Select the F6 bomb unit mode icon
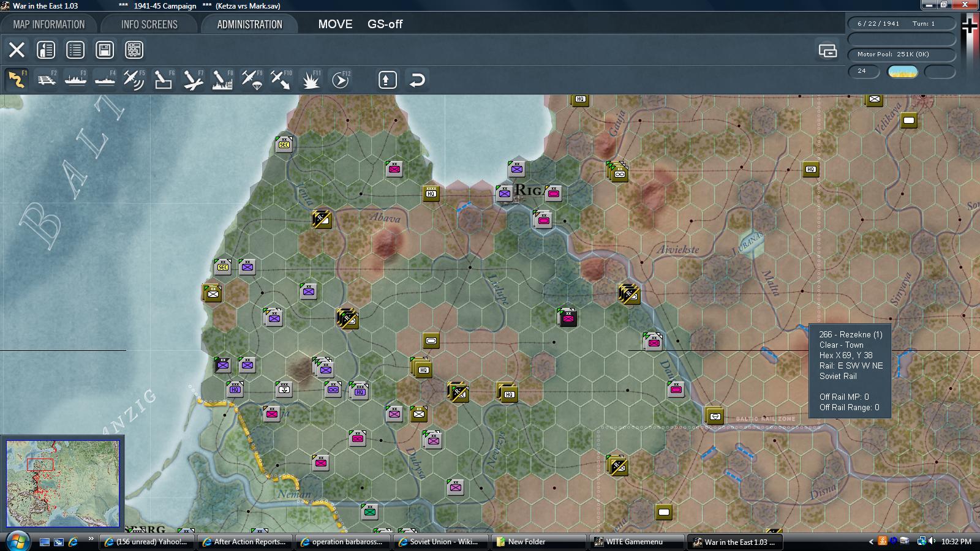 [164, 80]
